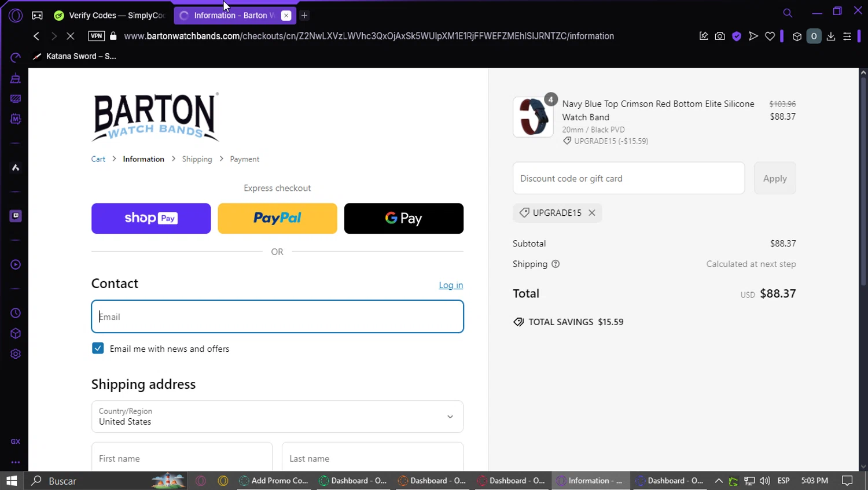Show hidden tray icons chevron
The width and height of the screenshot is (868, 490).
[719, 481]
